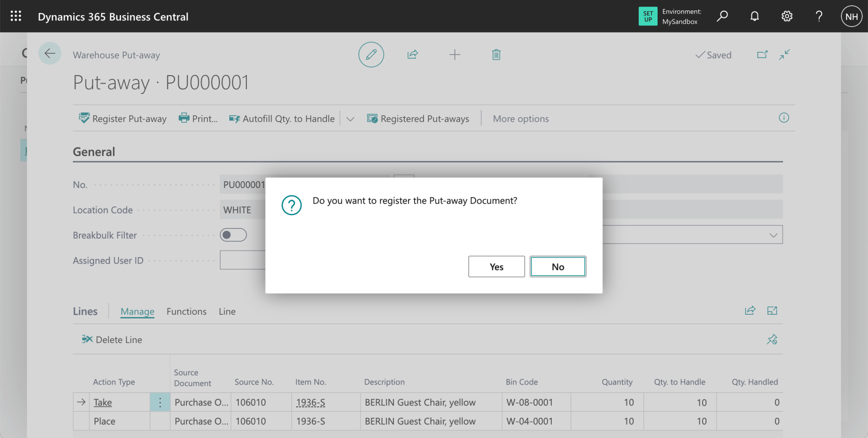Open the dropdown on the right field
The height and width of the screenshot is (438, 868).
(773, 235)
